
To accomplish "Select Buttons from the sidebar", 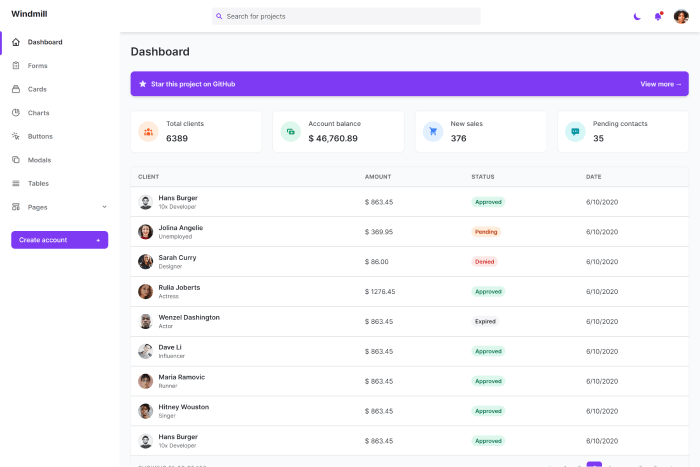I will tap(40, 136).
